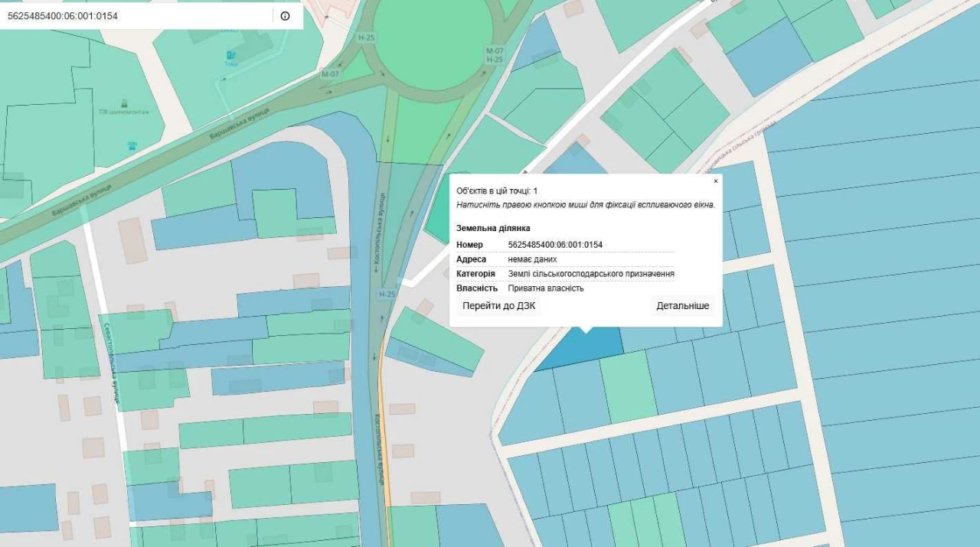Click the Детальніше button
This screenshot has height=547, width=980.
point(682,306)
